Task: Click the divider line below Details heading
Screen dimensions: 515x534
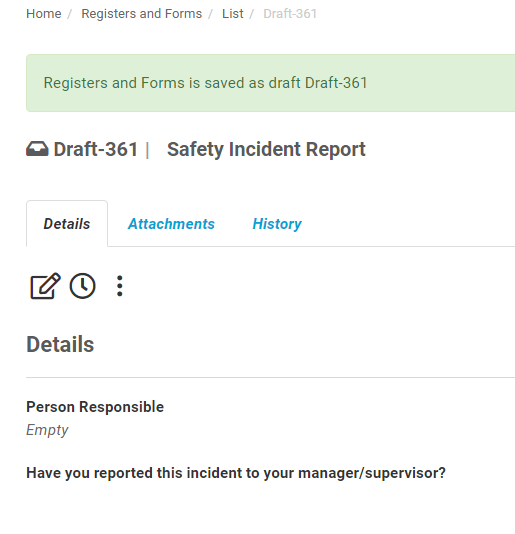Action: click(x=270, y=377)
